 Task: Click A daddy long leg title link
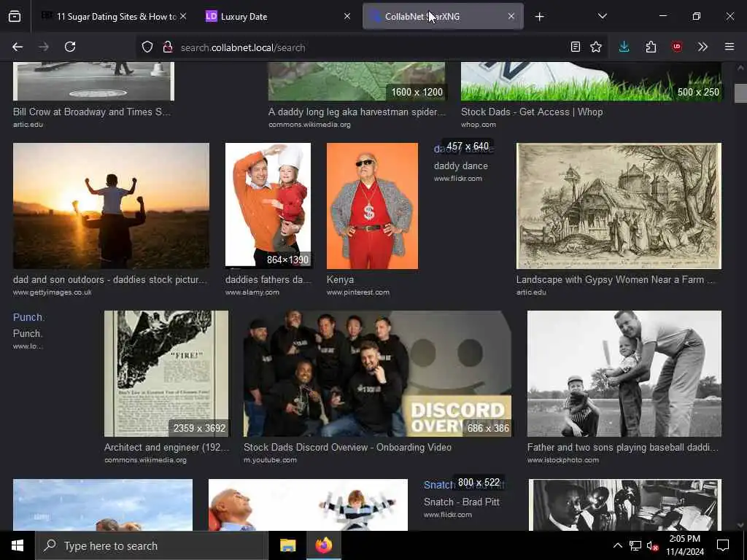click(357, 112)
